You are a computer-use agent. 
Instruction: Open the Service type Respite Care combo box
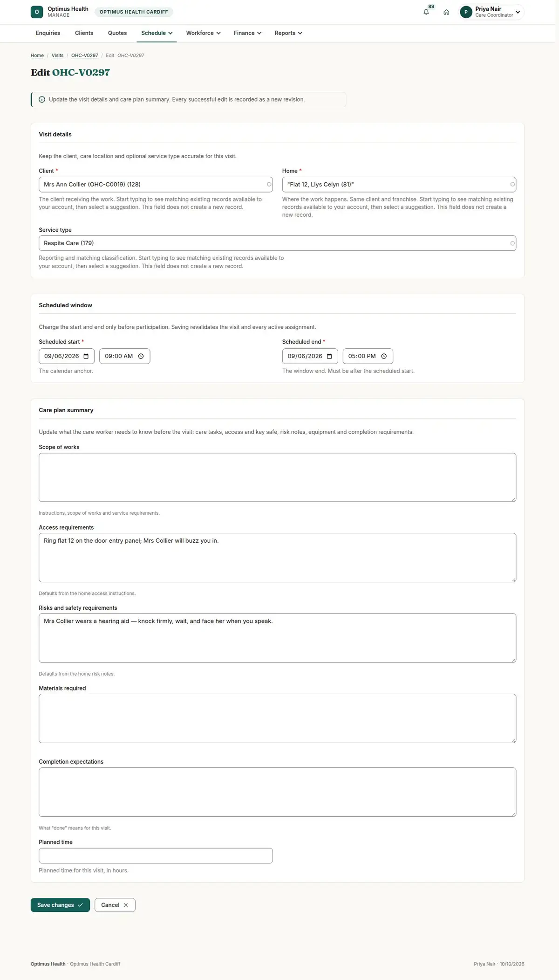click(x=277, y=243)
